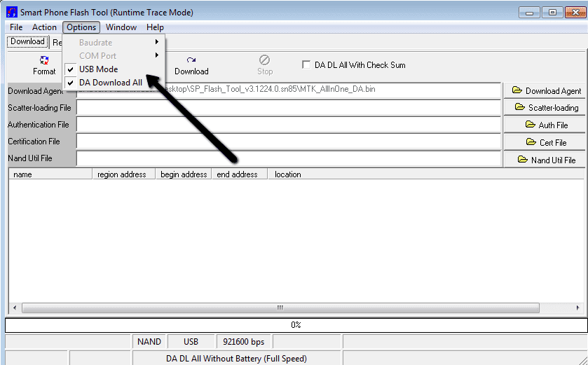Viewport: 588px width, 365px height.
Task: Click the Nand Util File folder icon
Action: 523,160
